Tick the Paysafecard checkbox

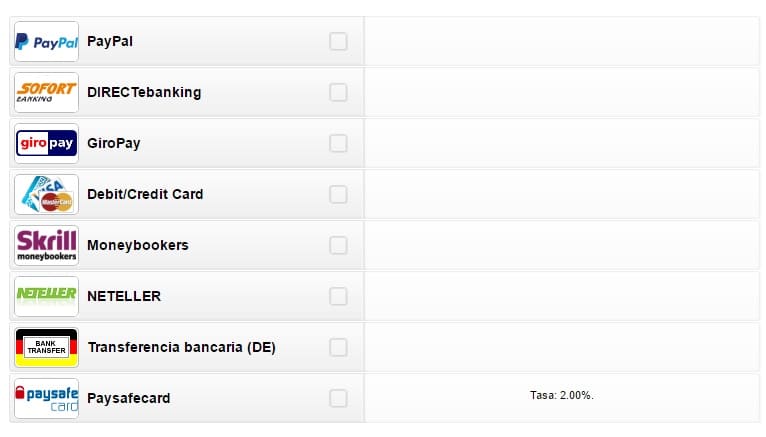click(x=338, y=398)
